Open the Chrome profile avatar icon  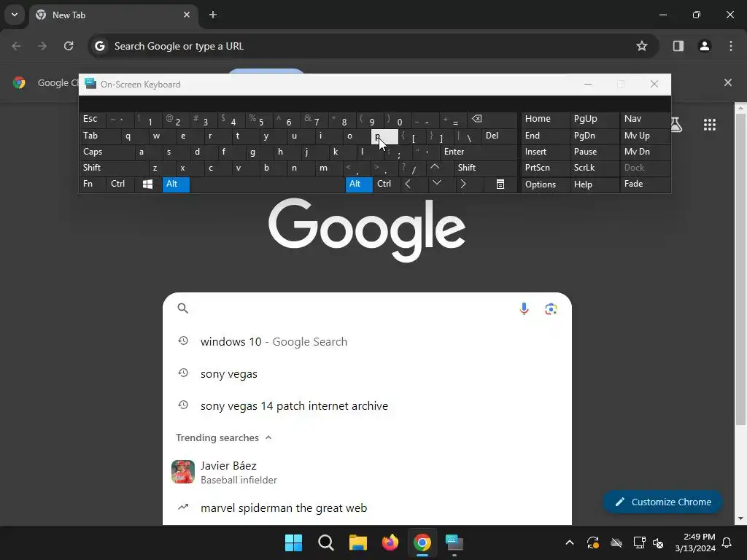(x=704, y=46)
